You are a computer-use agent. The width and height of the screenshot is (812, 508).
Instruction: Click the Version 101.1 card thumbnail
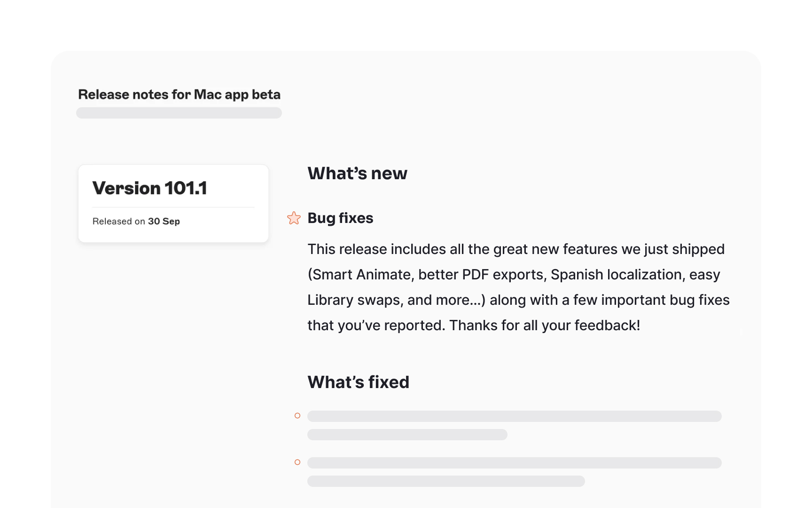click(173, 203)
